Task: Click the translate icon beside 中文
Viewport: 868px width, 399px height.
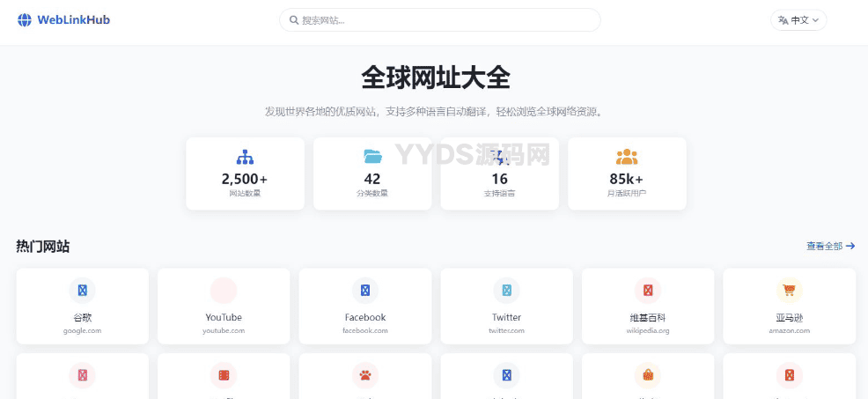Action: tap(783, 20)
